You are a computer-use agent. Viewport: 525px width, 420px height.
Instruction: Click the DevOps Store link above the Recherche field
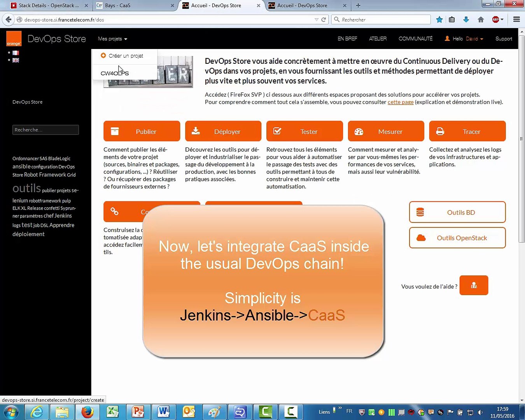point(27,102)
